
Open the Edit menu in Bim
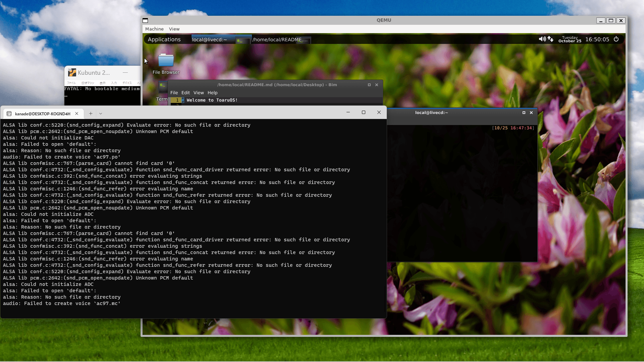click(185, 93)
